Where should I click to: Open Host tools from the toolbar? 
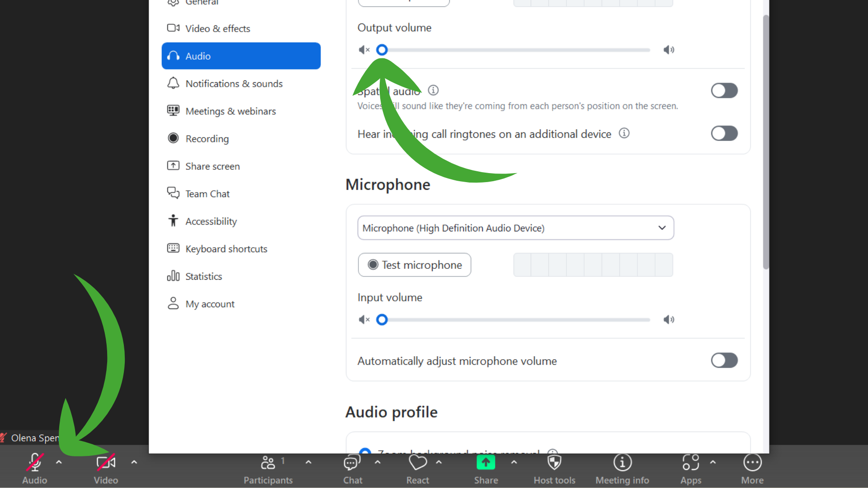[554, 468]
